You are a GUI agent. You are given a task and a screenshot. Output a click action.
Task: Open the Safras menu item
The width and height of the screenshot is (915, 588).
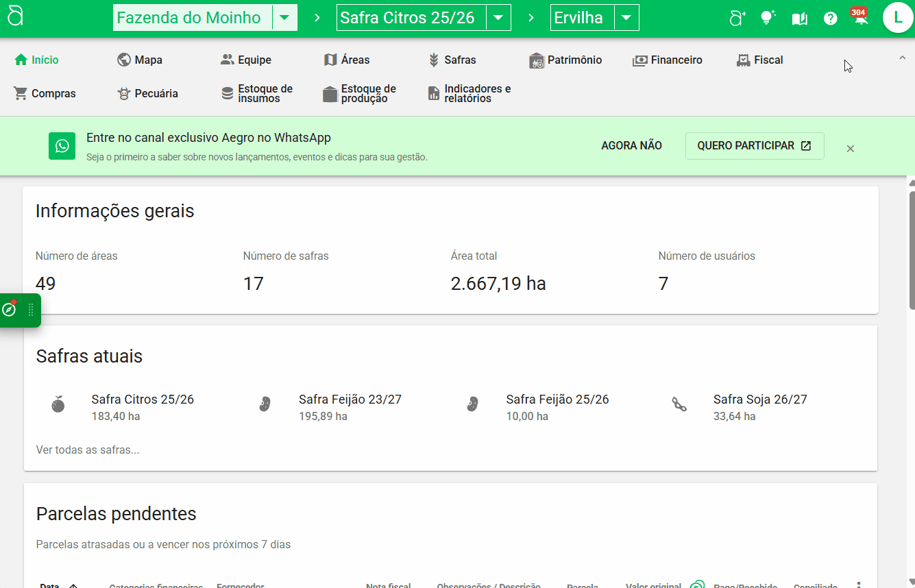coord(452,60)
